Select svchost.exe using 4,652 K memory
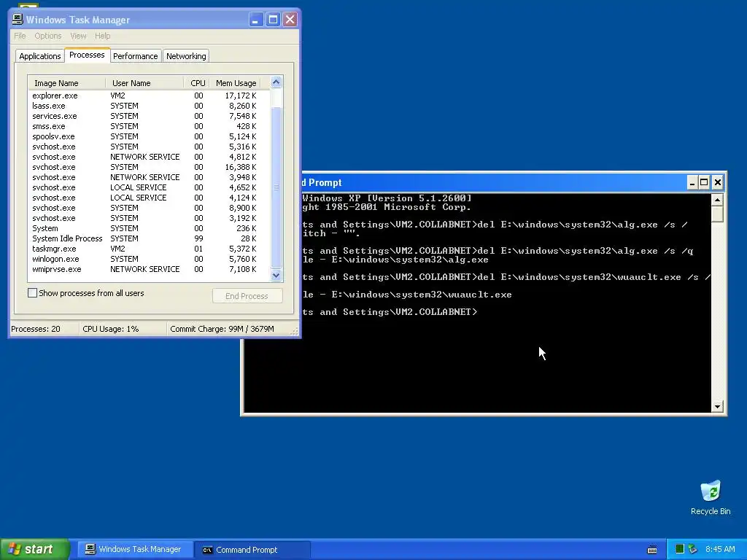The width and height of the screenshot is (747, 560). (149, 187)
